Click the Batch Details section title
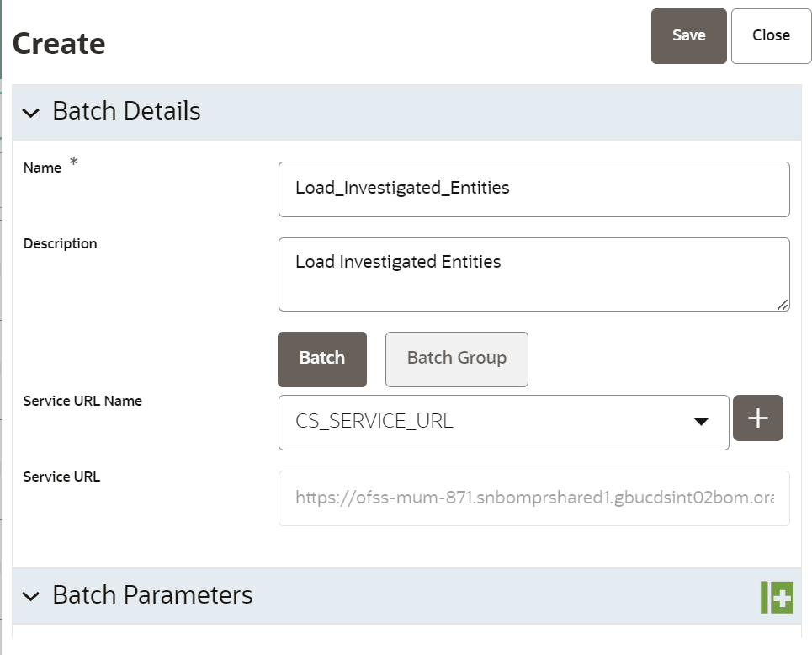The width and height of the screenshot is (812, 655). click(126, 111)
